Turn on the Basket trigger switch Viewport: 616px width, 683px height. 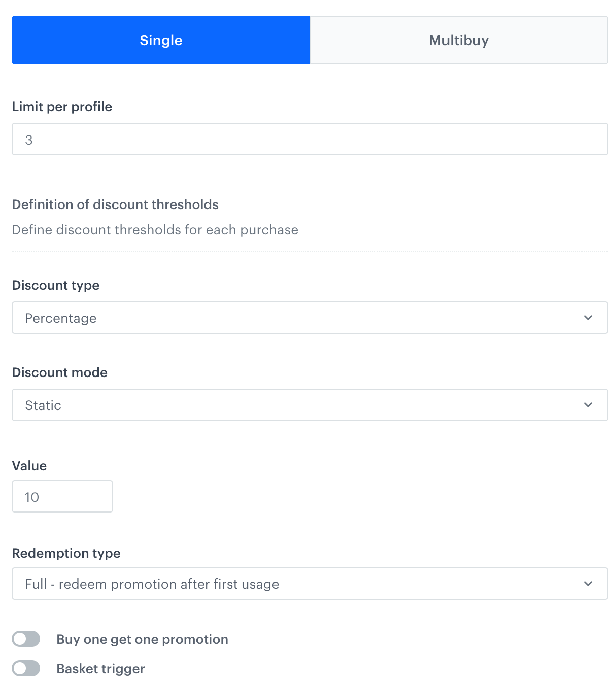pos(26,669)
